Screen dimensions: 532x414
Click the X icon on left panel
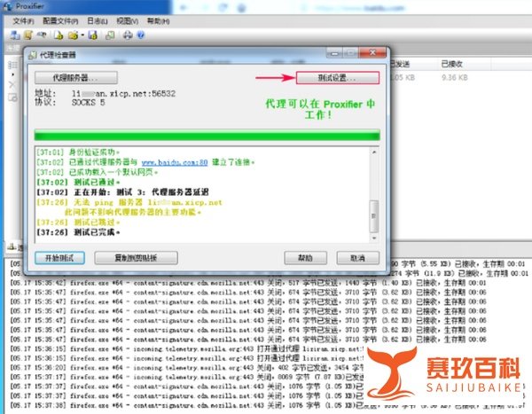pos(12,85)
